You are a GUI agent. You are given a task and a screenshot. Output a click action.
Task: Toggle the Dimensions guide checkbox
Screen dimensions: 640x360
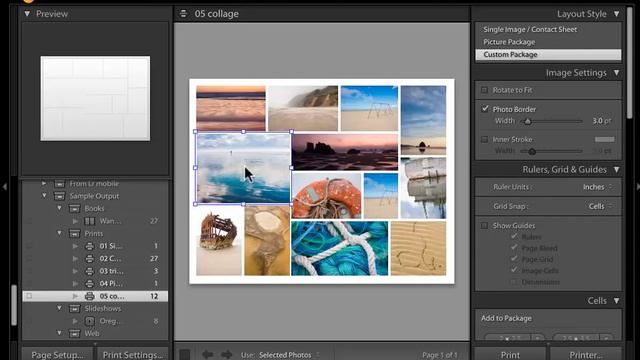tap(514, 282)
